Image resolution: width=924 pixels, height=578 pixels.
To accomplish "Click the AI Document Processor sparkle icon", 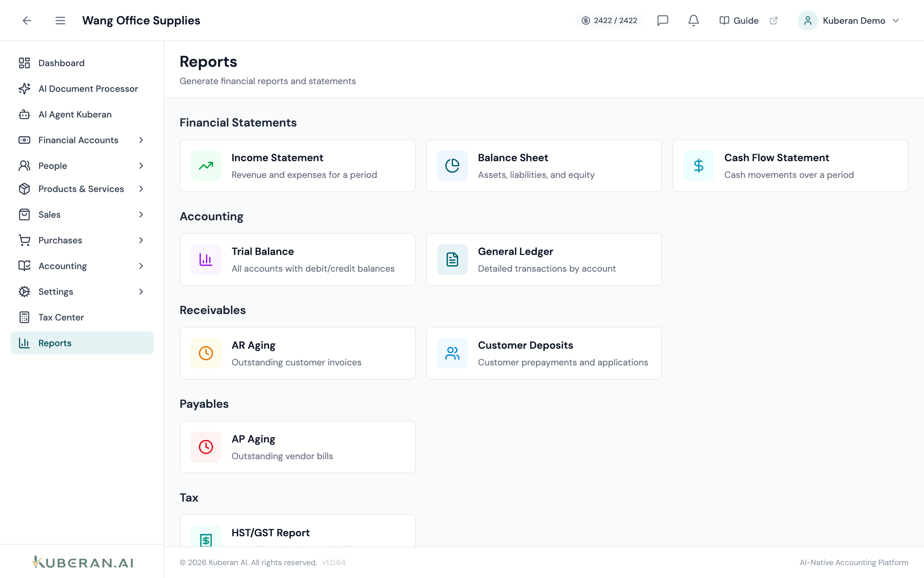I will click(24, 89).
